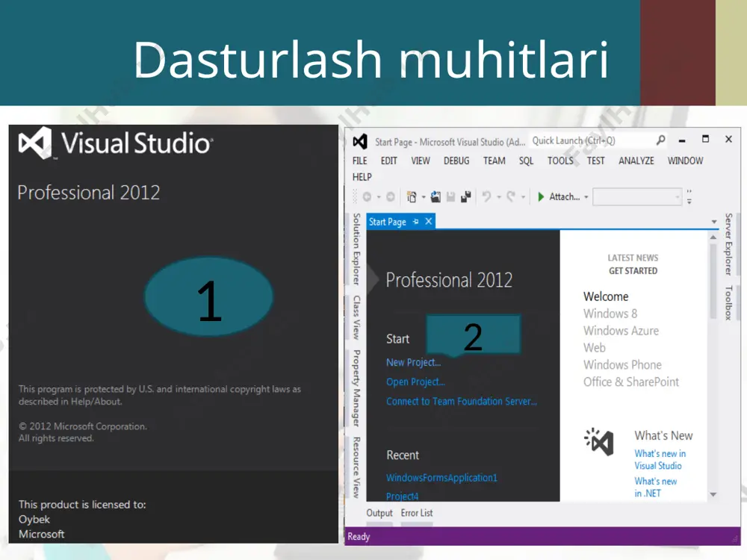The height and width of the screenshot is (560, 747).
Task: Open the Property Manager side tab
Action: pos(356,388)
